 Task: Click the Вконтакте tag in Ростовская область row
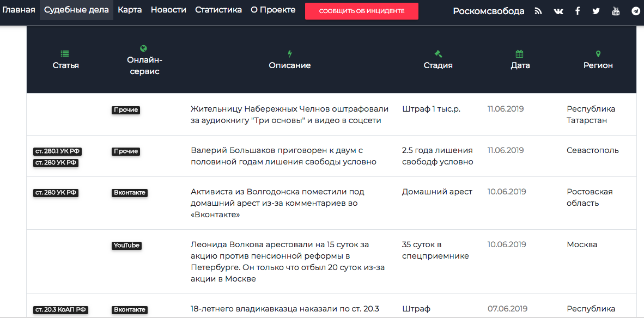click(x=129, y=192)
